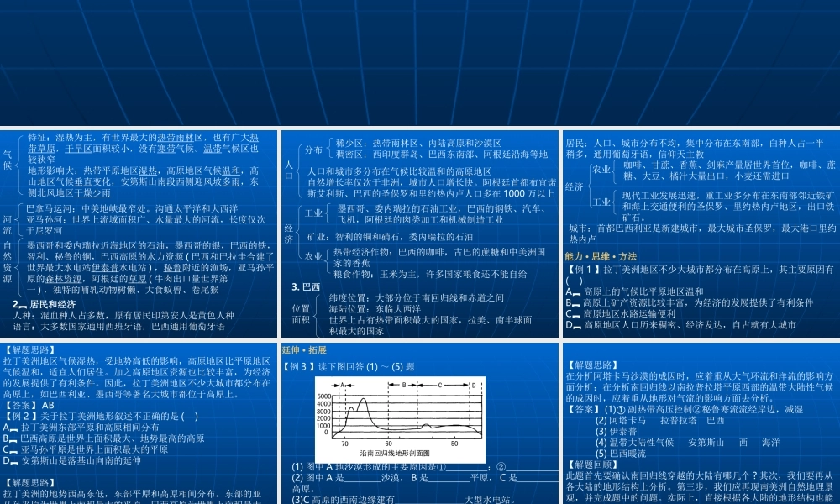The image size is (840, 504).
Task: Click the line 语言：大多数国家通用西班牙语
Action: pos(119,326)
